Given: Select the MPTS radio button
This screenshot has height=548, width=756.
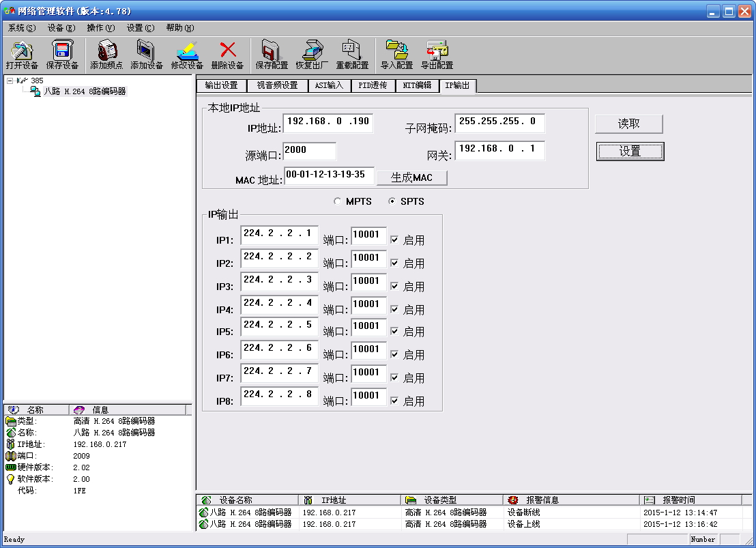Looking at the screenshot, I should point(337,201).
